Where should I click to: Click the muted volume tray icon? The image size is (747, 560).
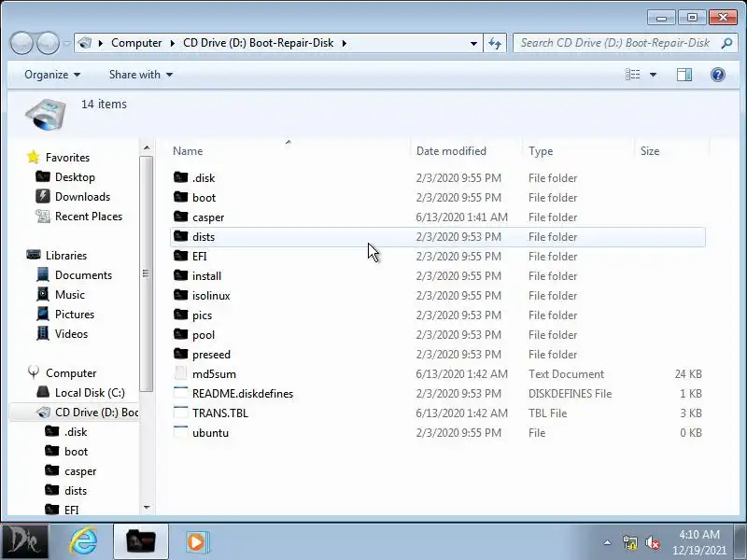pyautogui.click(x=652, y=542)
